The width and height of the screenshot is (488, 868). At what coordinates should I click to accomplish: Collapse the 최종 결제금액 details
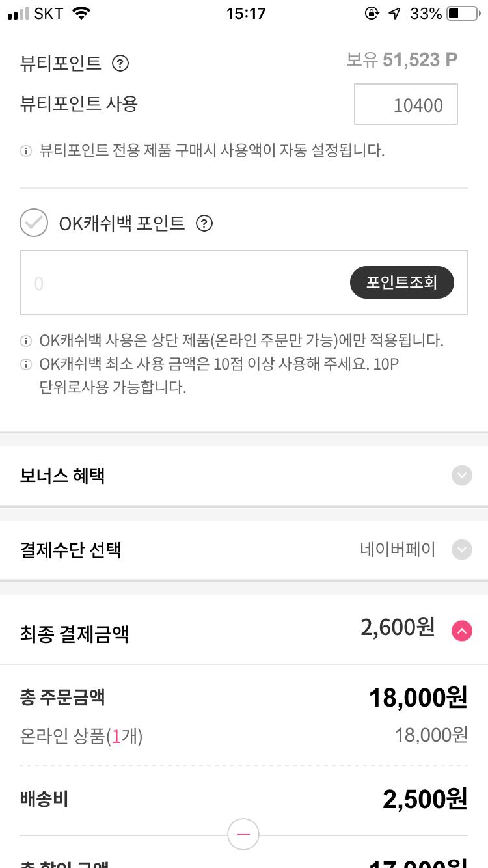pyautogui.click(x=461, y=631)
